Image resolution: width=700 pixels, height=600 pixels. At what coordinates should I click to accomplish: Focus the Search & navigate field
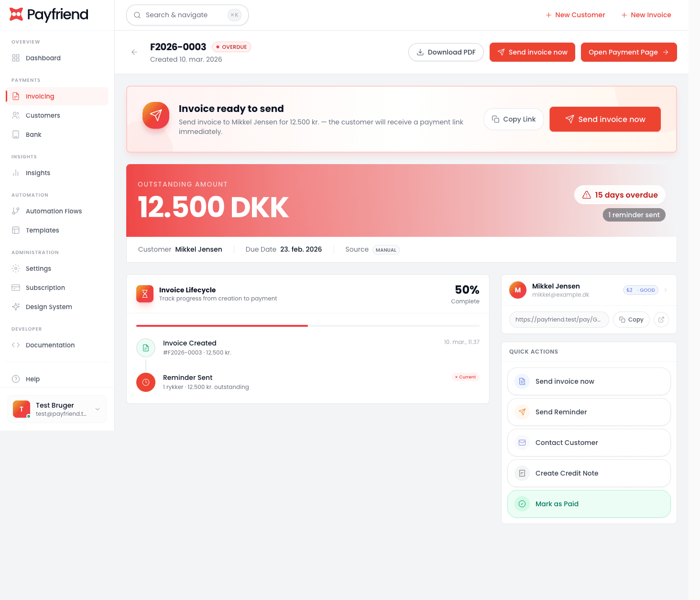tap(187, 15)
